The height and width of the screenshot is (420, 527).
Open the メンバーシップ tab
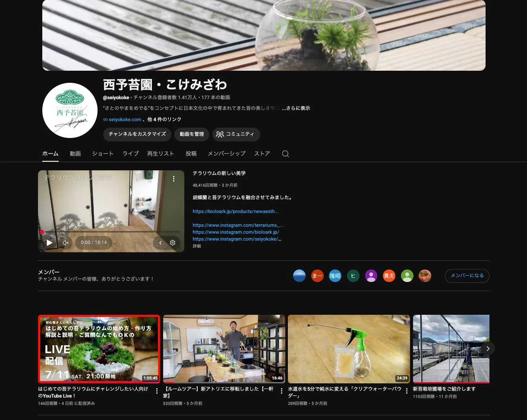[x=227, y=154]
